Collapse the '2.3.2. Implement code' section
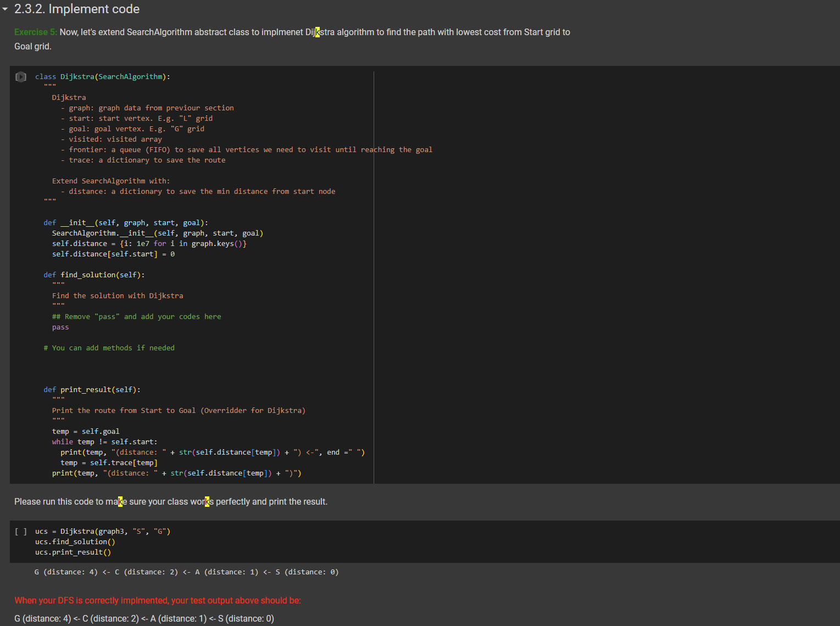The height and width of the screenshot is (626, 840). pos(5,9)
